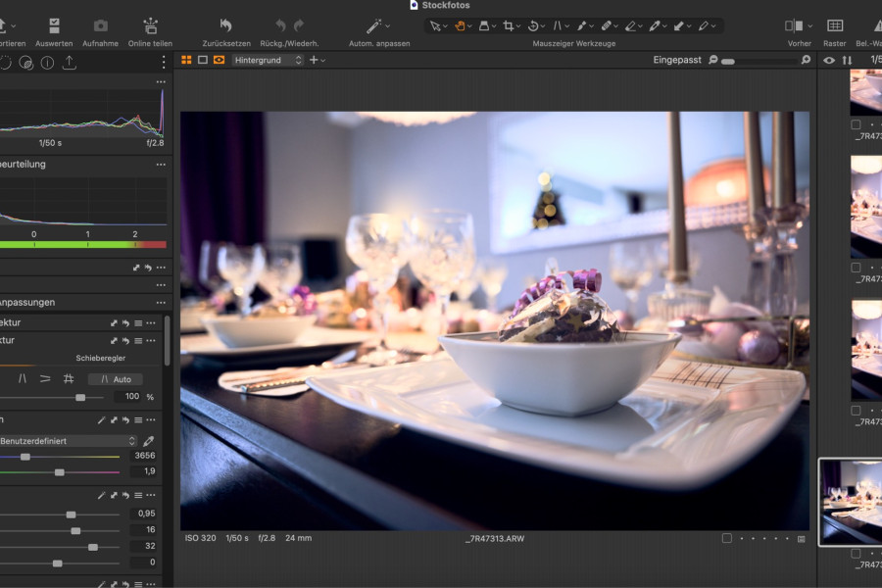Image resolution: width=882 pixels, height=588 pixels.
Task: Pick white balance with the eyedropper icon
Action: pos(147,441)
